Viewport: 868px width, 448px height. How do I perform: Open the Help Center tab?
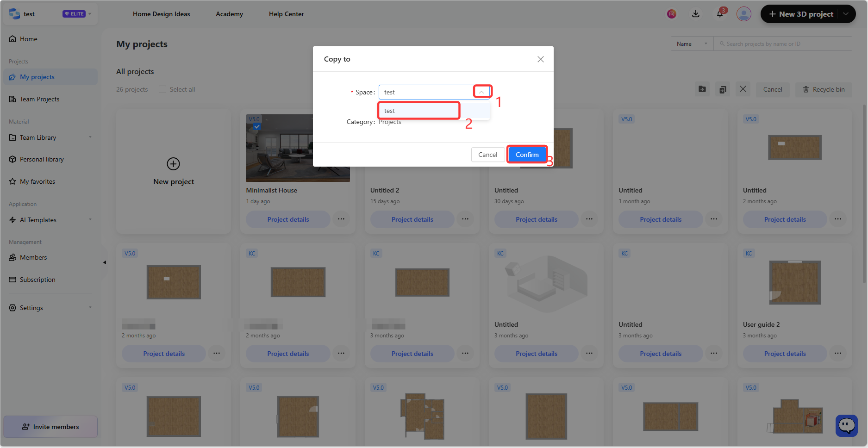coord(286,14)
